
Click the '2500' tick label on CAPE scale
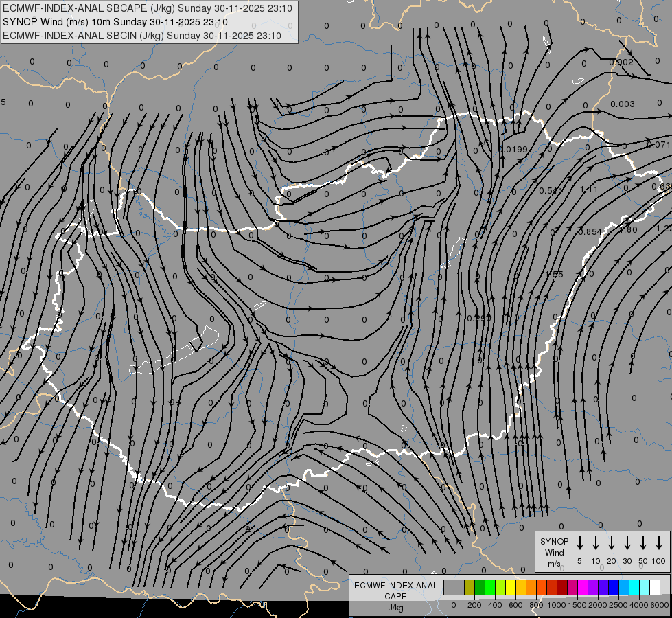tap(618, 605)
